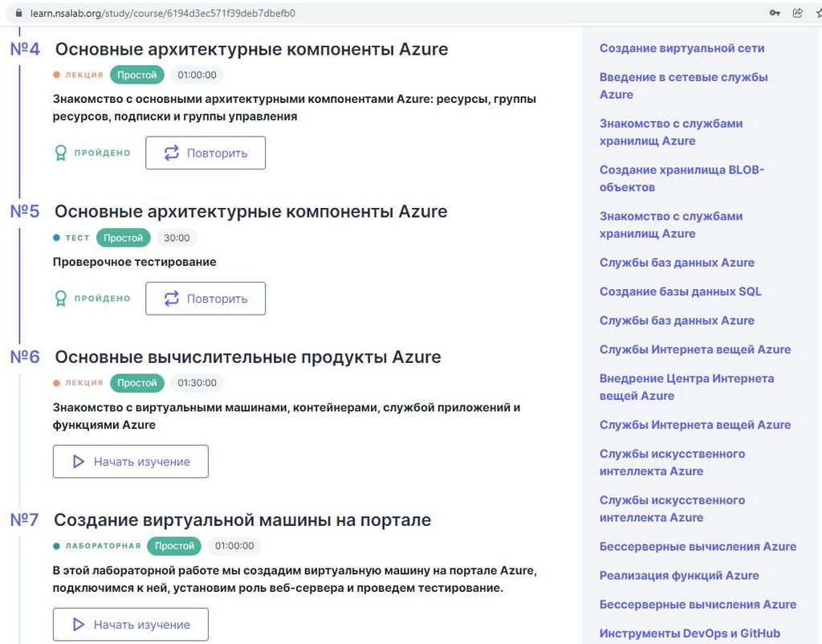Open second Знакомство с службами хранилищ Azure link

[671, 225]
